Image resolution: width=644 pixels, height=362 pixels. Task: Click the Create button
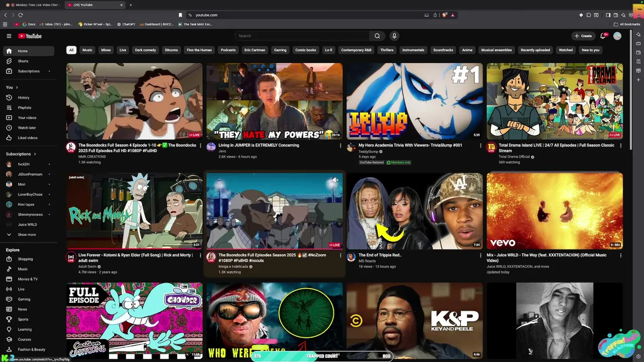583,36
